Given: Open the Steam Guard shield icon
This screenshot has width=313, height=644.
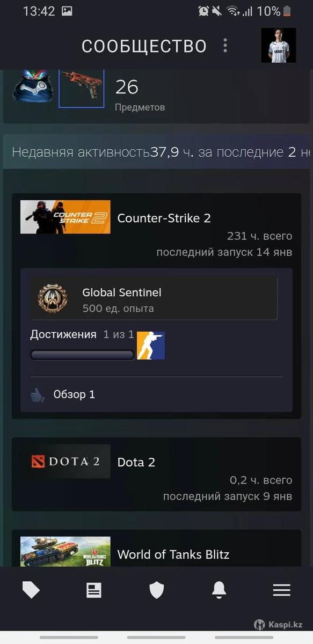Looking at the screenshot, I should (156, 590).
